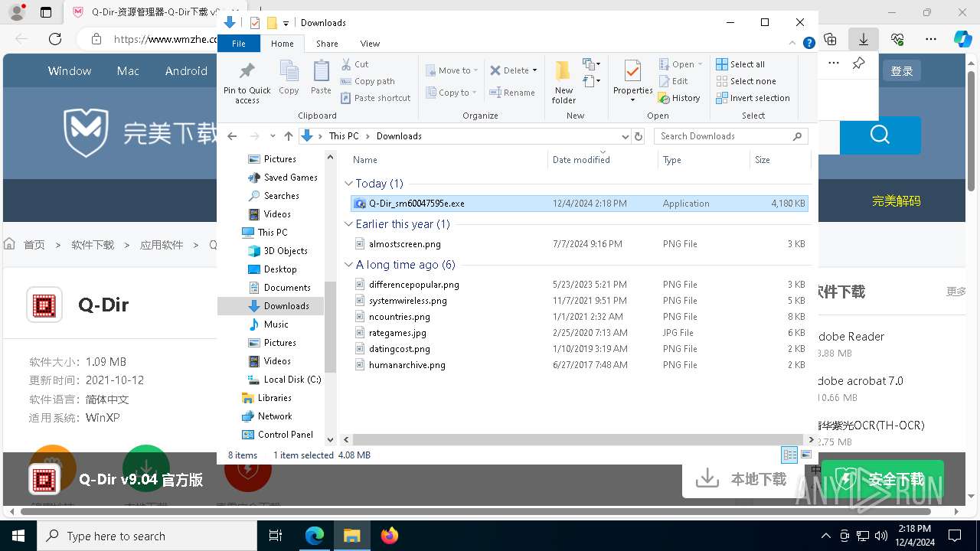Switch to the Share ribbon tab
Viewport: 980px width, 551px height.
tap(327, 44)
